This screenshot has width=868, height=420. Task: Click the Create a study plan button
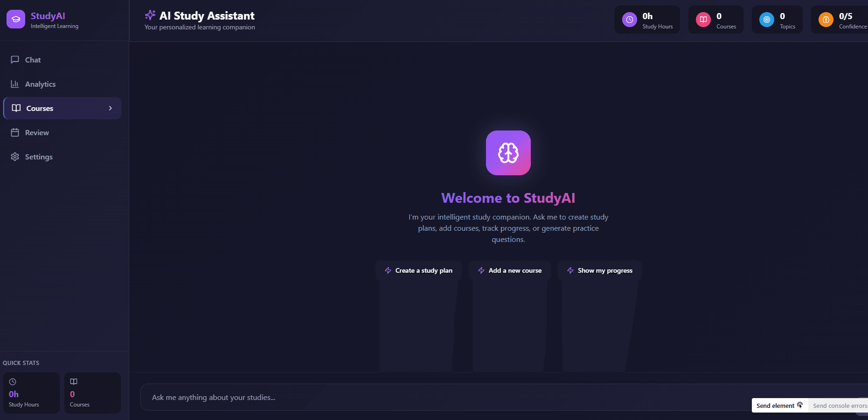click(418, 270)
